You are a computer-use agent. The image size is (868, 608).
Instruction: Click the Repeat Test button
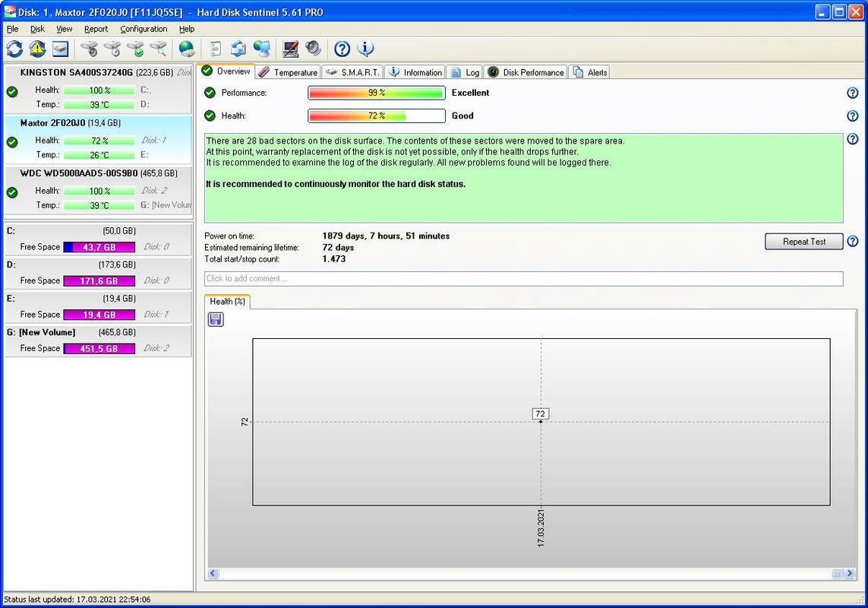803,242
